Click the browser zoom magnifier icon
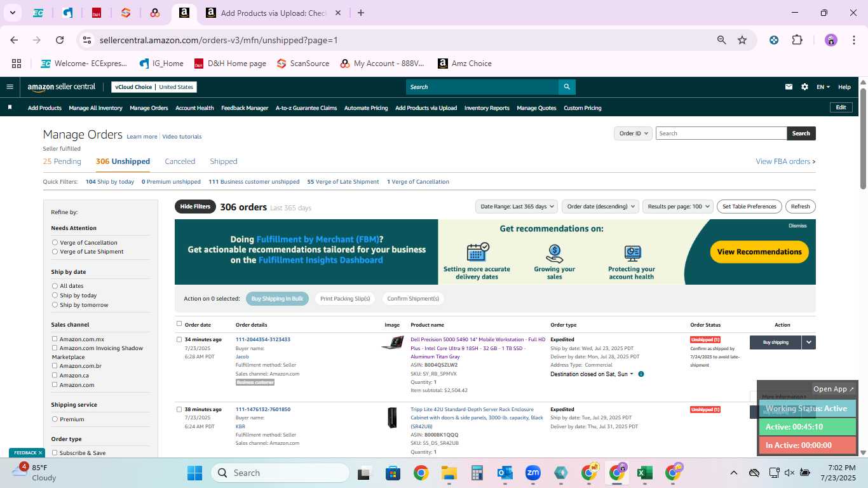The height and width of the screenshot is (488, 868). (721, 40)
